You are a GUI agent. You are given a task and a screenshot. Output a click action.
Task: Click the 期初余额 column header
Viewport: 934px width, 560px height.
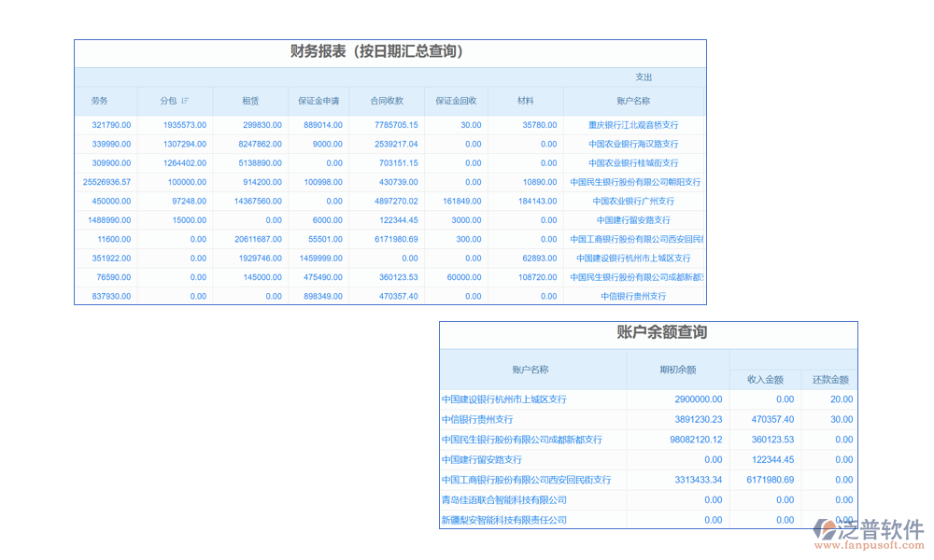(677, 370)
